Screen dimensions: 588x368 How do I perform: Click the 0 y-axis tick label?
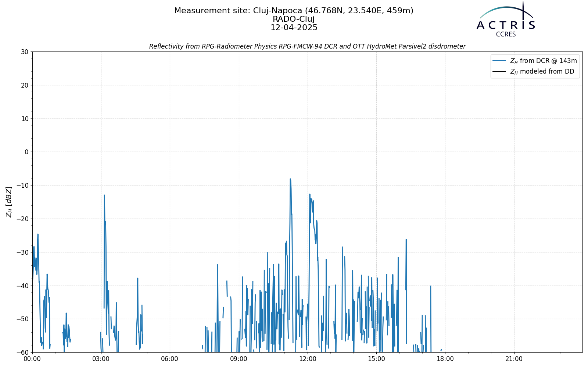click(x=26, y=152)
